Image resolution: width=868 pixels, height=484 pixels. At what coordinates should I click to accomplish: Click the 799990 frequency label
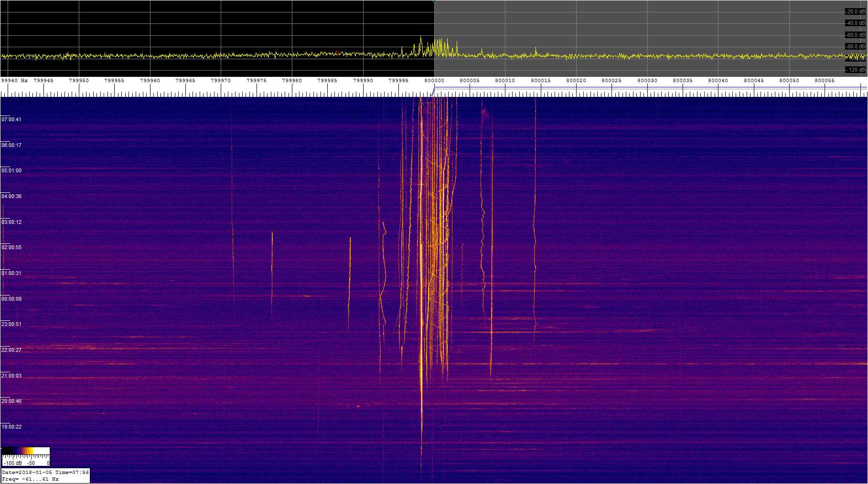(363, 81)
